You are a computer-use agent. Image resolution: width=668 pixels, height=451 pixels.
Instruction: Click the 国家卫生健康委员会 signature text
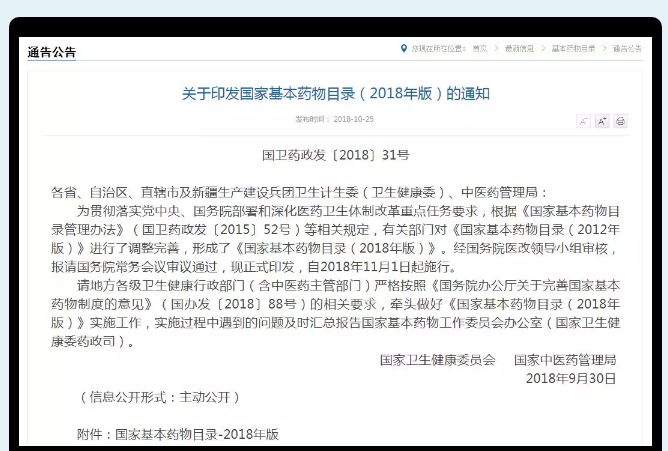437,360
